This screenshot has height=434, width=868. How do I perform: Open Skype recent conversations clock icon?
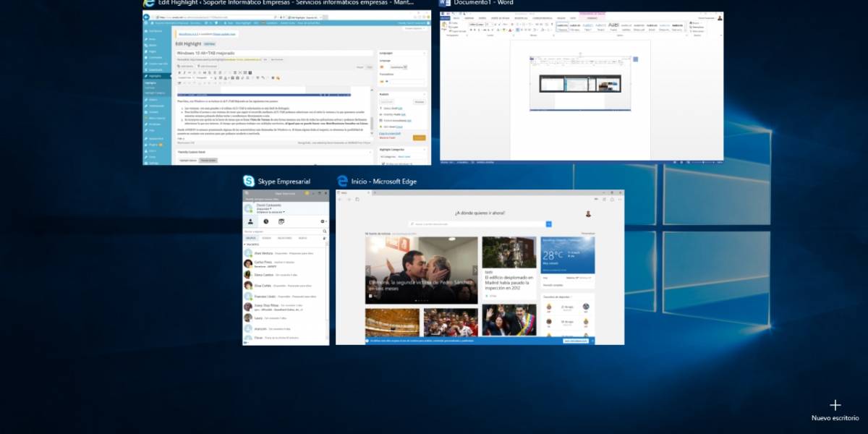point(266,221)
